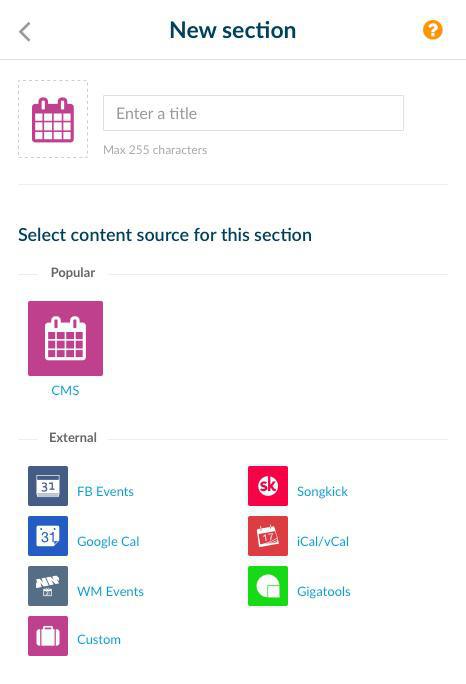
Task: Go back using the left chevron arrow
Action: (25, 32)
